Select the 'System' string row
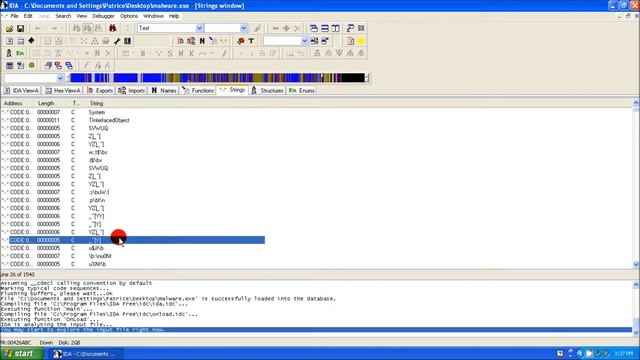This screenshot has height=360, width=640. (133, 112)
